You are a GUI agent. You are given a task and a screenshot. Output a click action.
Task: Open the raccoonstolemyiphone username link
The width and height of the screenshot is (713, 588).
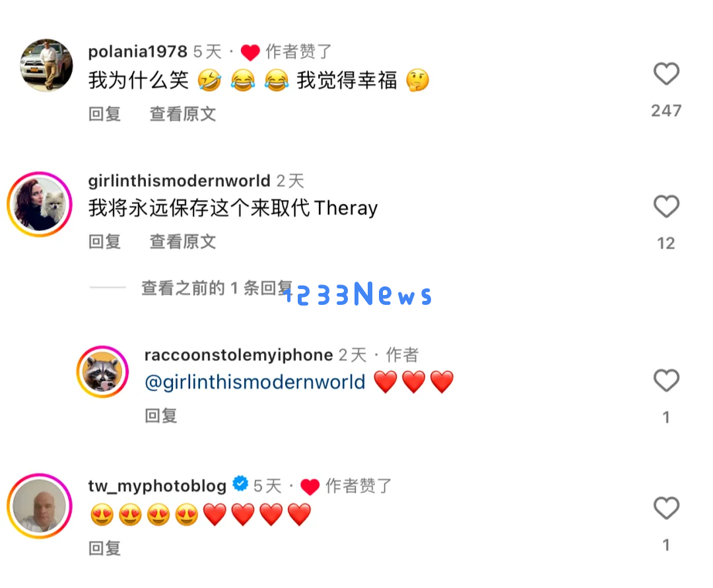(x=239, y=355)
